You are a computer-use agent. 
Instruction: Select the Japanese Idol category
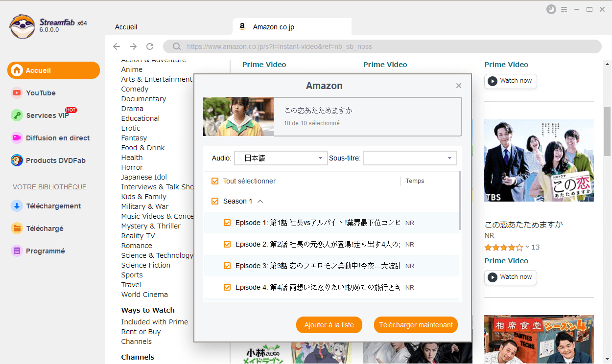pyautogui.click(x=144, y=177)
